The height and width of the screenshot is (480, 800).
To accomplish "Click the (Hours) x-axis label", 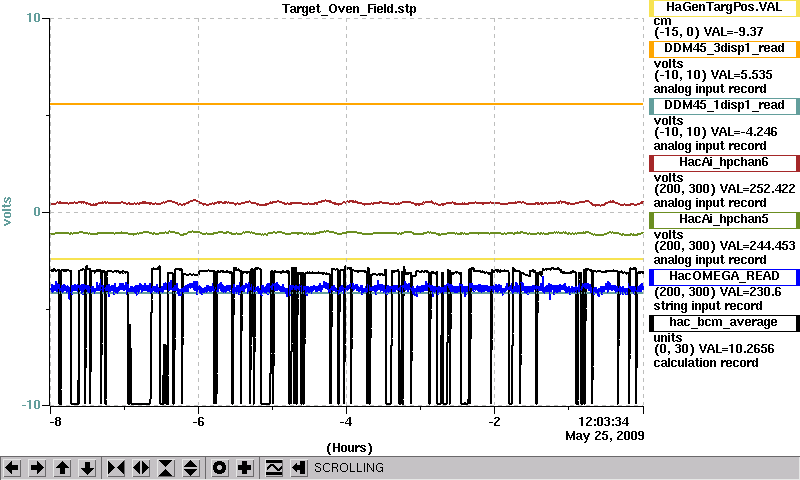I will (x=349, y=448).
